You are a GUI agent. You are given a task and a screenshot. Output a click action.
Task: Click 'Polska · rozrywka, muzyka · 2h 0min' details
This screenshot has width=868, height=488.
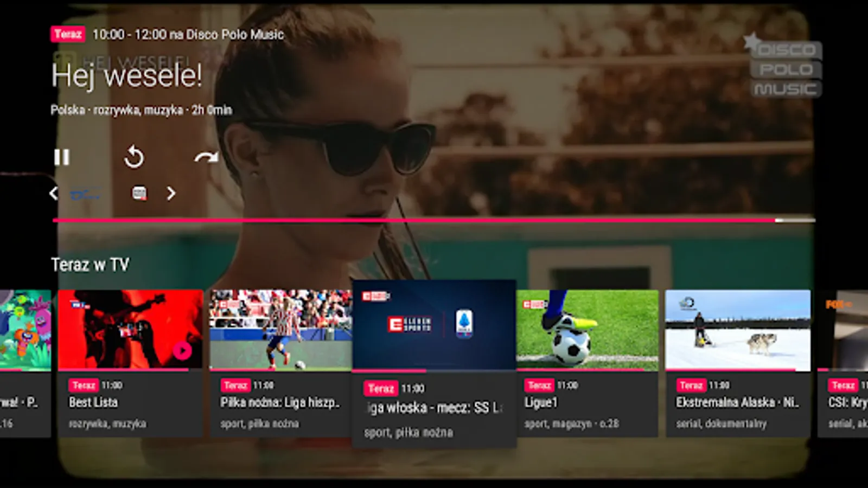click(141, 110)
